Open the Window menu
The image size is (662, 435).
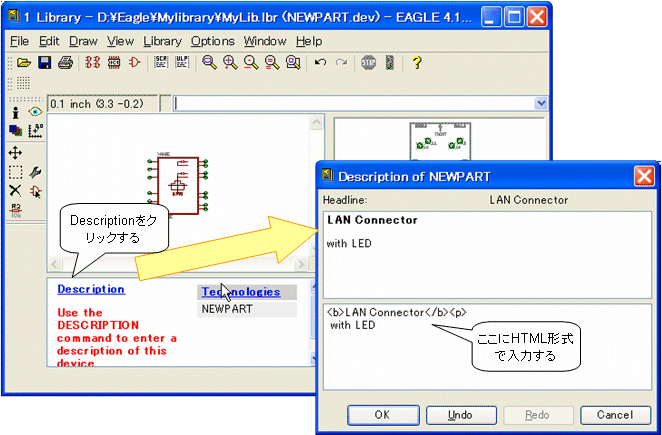tap(265, 41)
